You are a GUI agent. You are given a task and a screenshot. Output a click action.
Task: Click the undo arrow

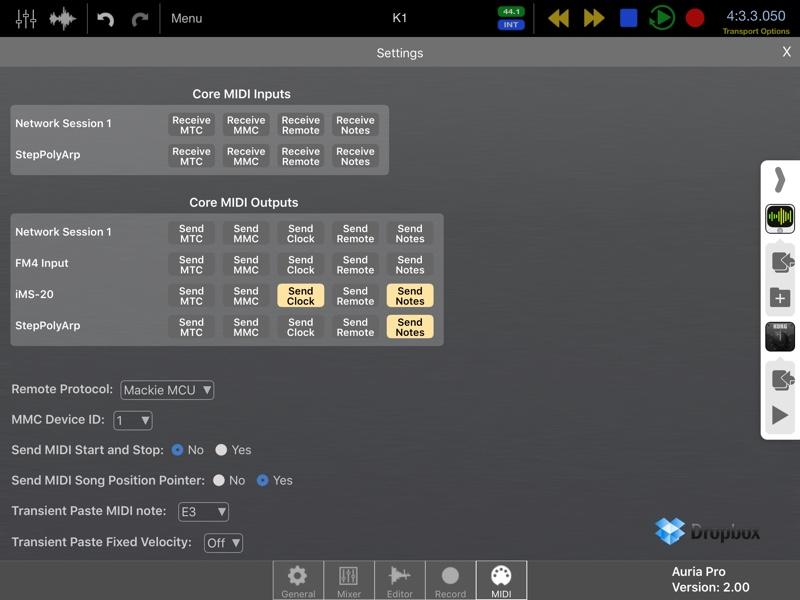pos(105,19)
